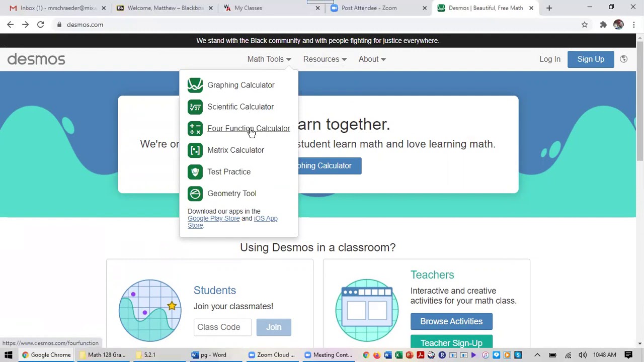Open the Windows Start menu
644x362 pixels.
click(8, 355)
